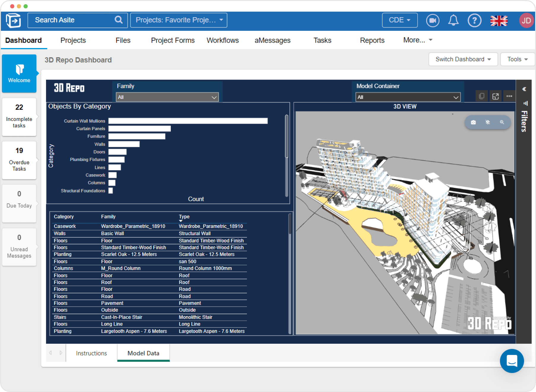Open 19 Overdue Tasks tile
This screenshot has width=536, height=392.
click(x=19, y=160)
